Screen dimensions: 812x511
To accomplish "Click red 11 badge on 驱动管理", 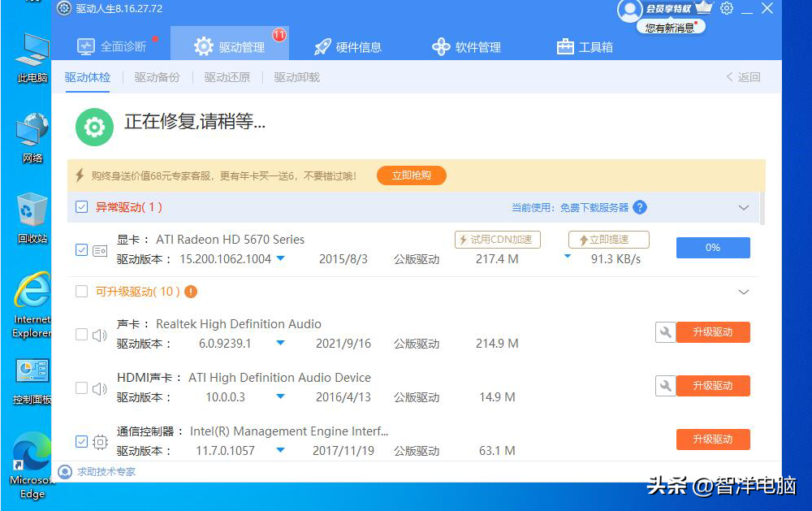I will pyautogui.click(x=279, y=35).
